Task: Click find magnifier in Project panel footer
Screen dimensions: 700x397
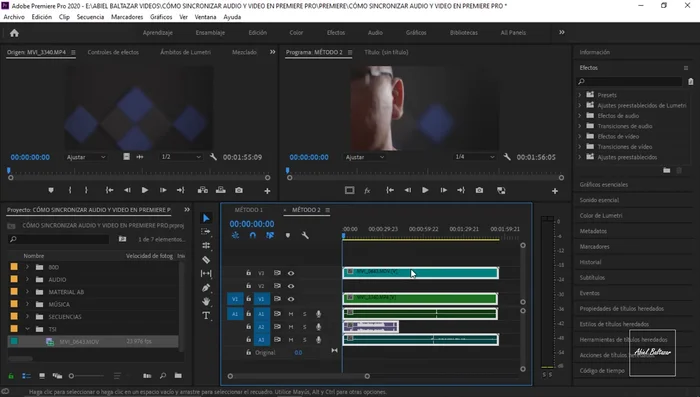Action: point(162,376)
